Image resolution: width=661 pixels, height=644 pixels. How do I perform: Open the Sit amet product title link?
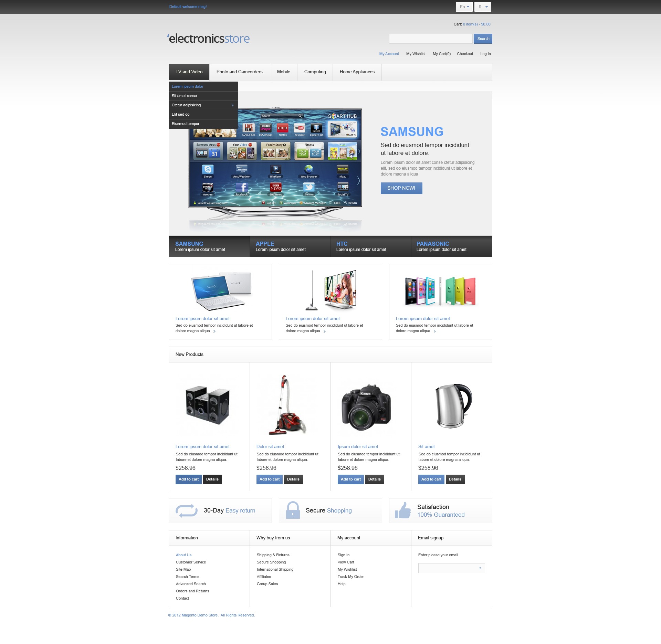(427, 447)
